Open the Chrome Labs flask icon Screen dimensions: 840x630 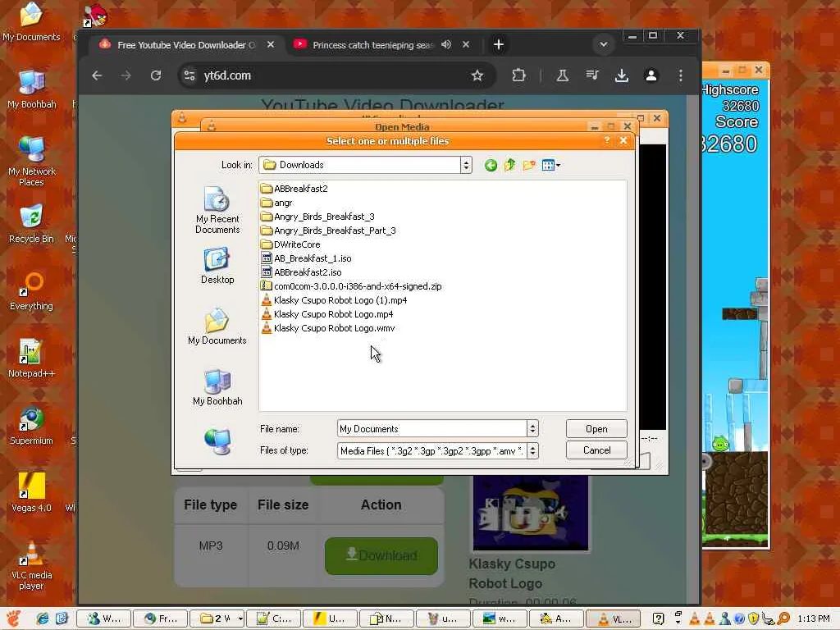[x=562, y=75]
